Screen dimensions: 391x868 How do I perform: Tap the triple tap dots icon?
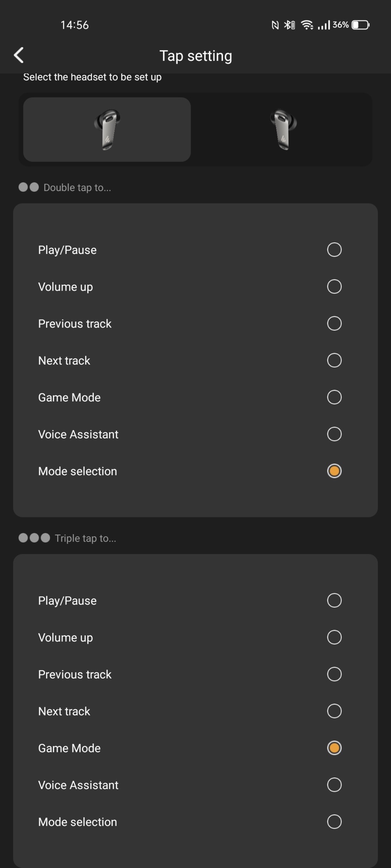[34, 538]
